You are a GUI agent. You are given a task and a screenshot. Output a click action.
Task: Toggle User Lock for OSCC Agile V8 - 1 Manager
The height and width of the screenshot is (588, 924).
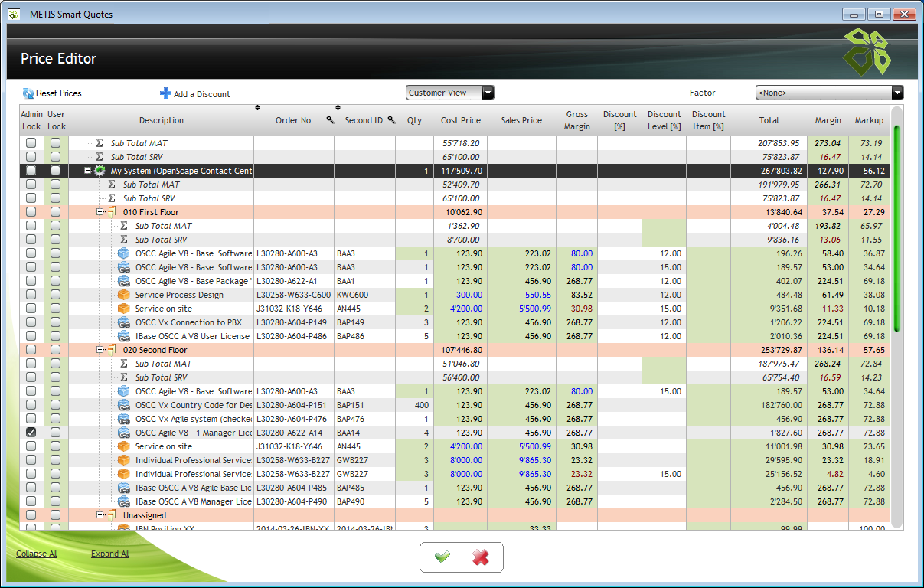(56, 433)
